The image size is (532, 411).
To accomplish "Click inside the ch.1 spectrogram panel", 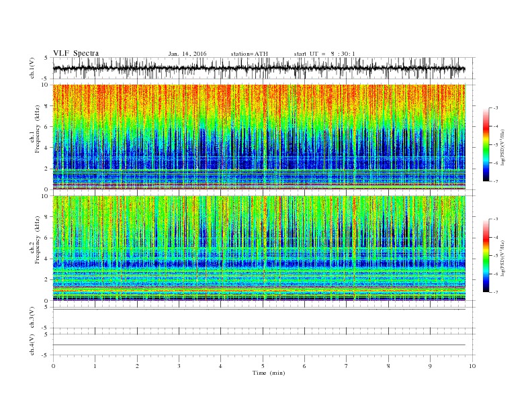I will [259, 137].
